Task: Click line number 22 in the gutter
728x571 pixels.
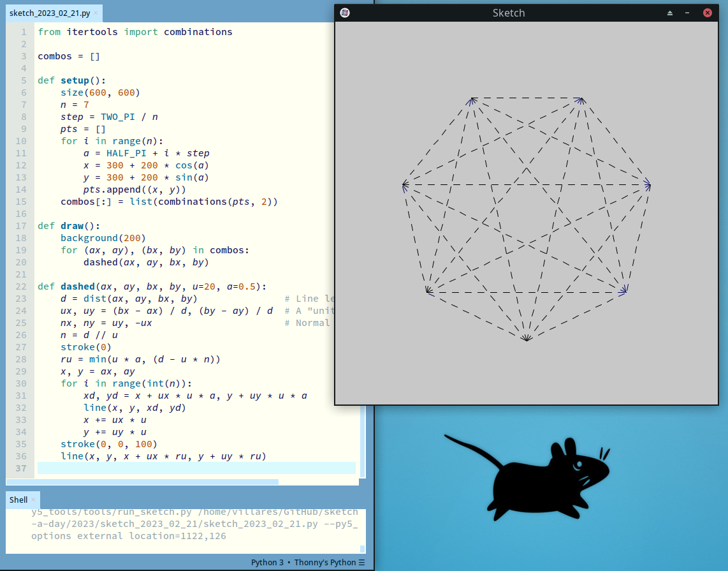Action: pos(23,286)
